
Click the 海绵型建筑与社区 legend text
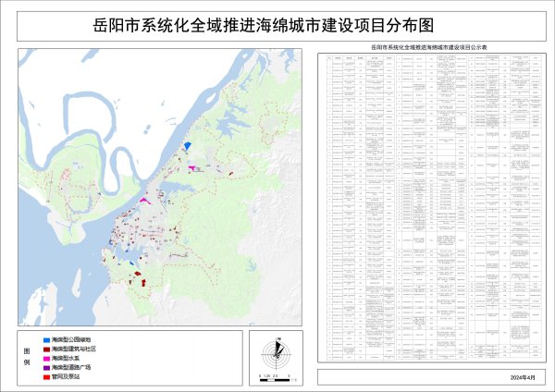coord(74,349)
